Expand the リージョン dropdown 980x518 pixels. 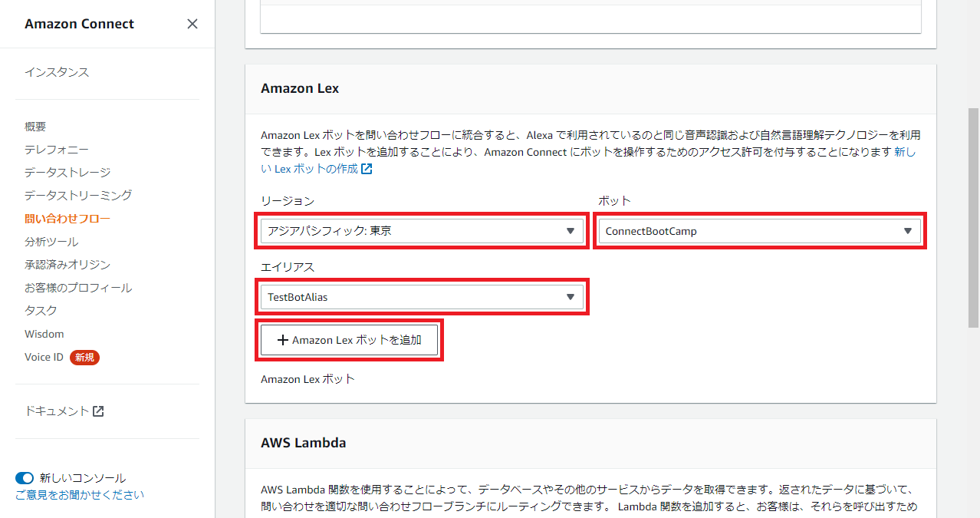click(x=421, y=231)
